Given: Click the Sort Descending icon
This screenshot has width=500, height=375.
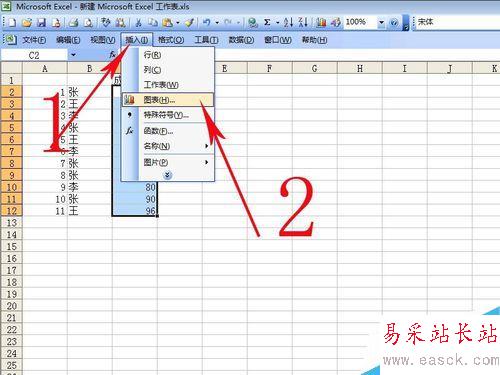Looking at the screenshot, I should pyautogui.click(x=303, y=22).
